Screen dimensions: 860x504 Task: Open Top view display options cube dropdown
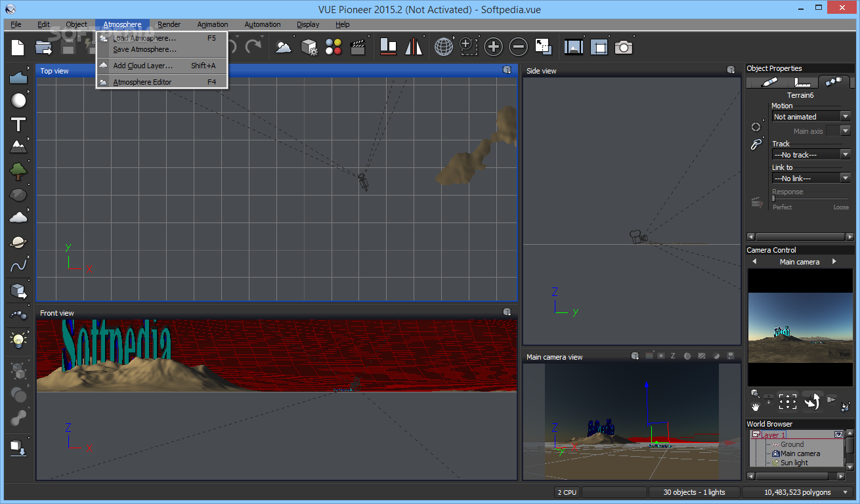point(507,70)
